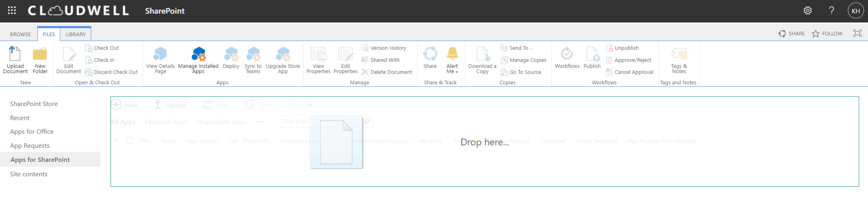Click the SharePoint header title
The image size is (868, 208).
165,11
